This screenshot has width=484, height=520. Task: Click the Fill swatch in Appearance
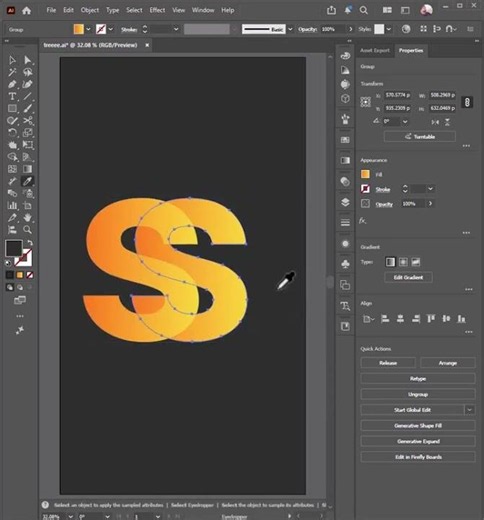pyautogui.click(x=365, y=174)
